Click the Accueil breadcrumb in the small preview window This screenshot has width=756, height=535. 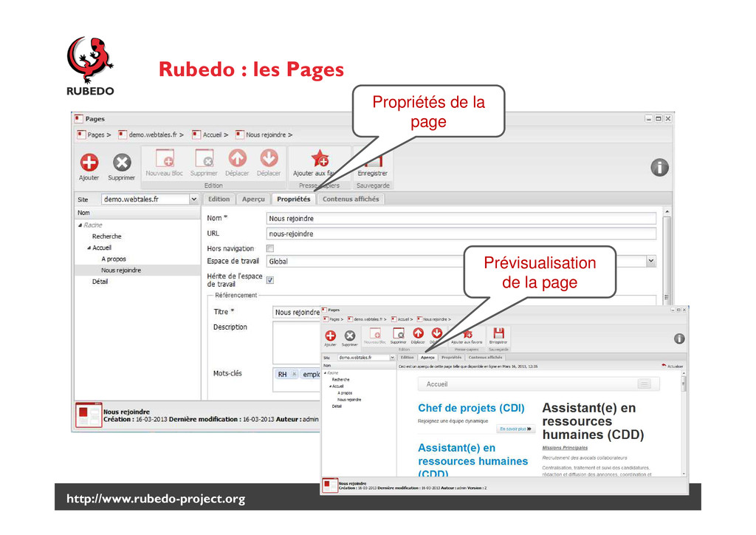tap(404, 319)
